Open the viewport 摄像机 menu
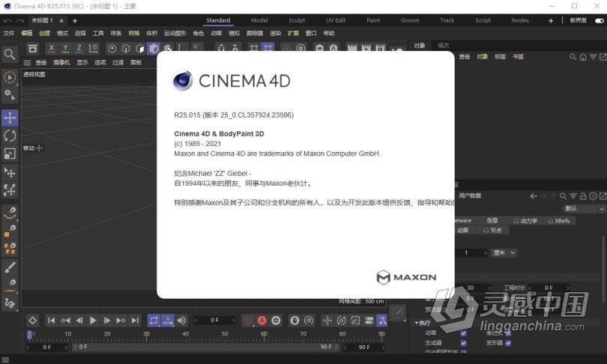 tap(61, 63)
